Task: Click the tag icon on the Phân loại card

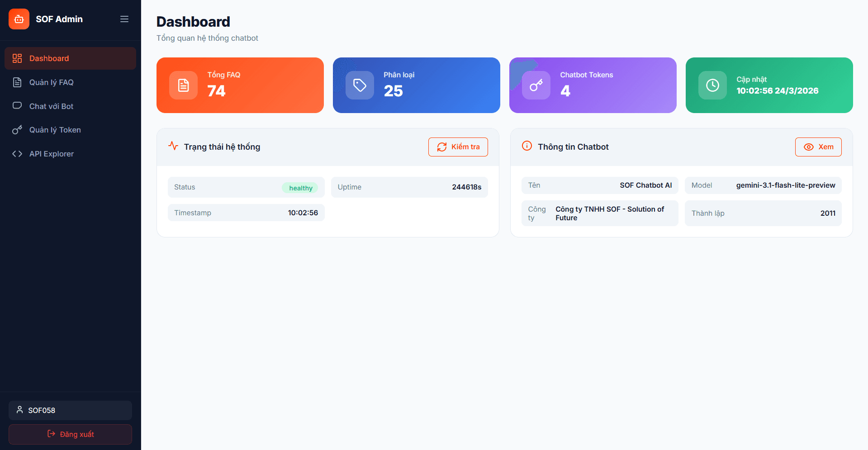Action: tap(360, 85)
